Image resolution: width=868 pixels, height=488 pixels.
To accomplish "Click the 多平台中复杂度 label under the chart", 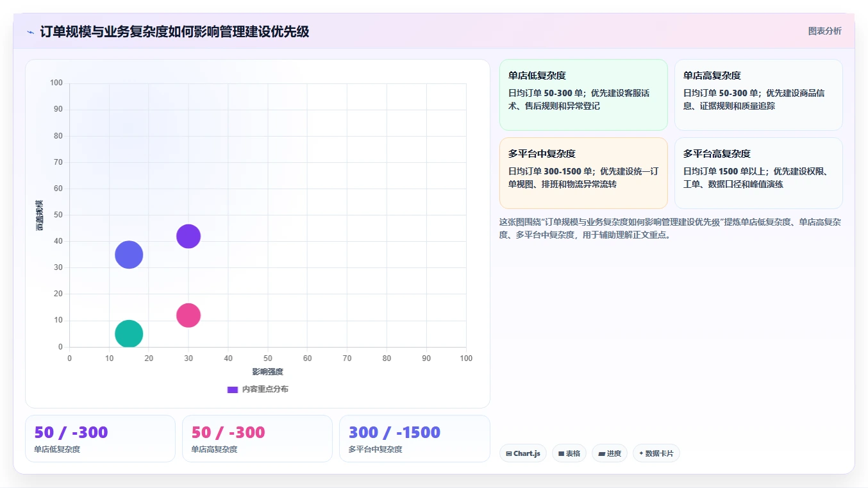I will (x=375, y=450).
